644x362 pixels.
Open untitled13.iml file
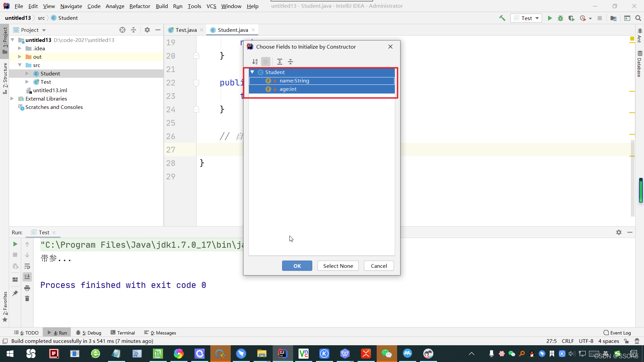pos(50,90)
